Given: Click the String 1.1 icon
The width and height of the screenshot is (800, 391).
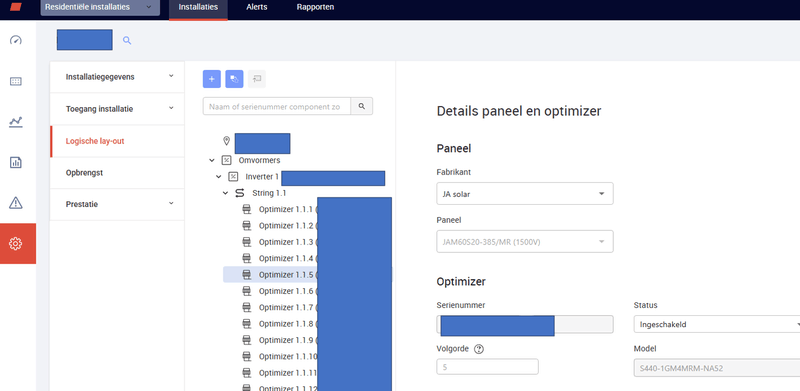Looking at the screenshot, I should (239, 193).
